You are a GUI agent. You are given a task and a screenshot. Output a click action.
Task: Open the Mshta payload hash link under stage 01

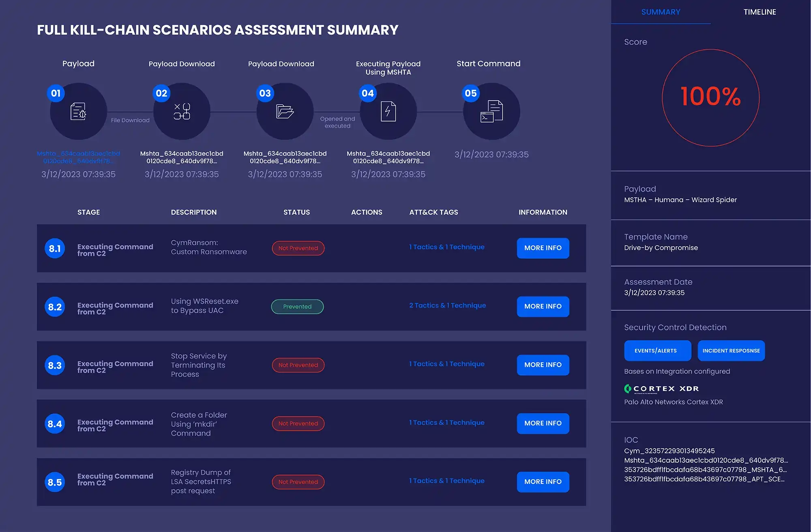(78, 157)
